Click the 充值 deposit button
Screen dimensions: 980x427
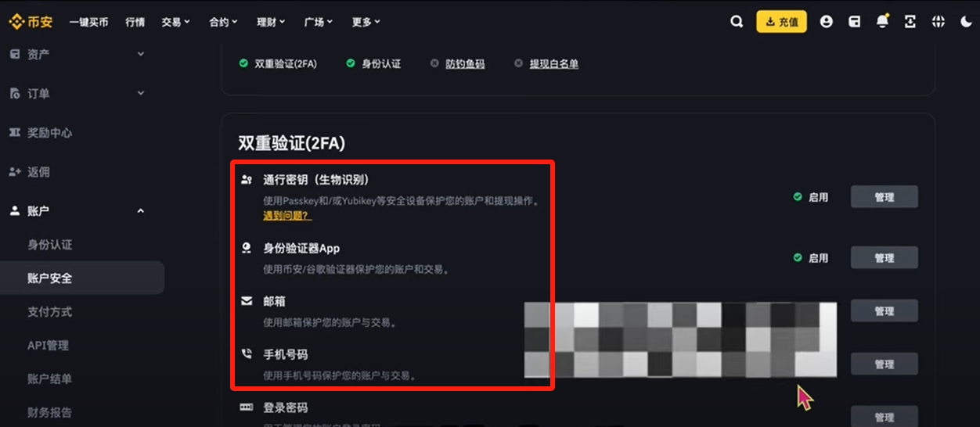point(781,22)
